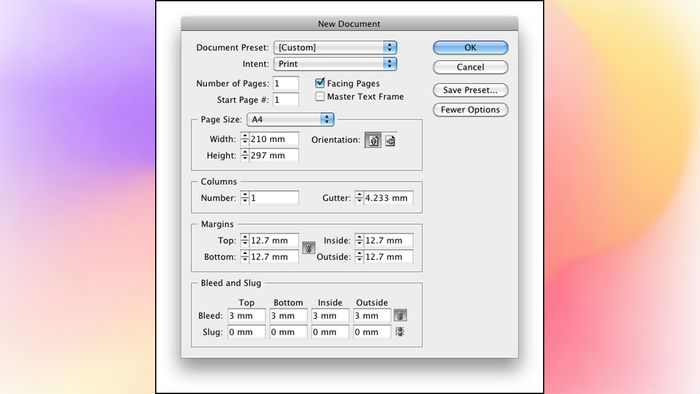
Task: Open the Page Size dropdown
Action: tap(290, 119)
